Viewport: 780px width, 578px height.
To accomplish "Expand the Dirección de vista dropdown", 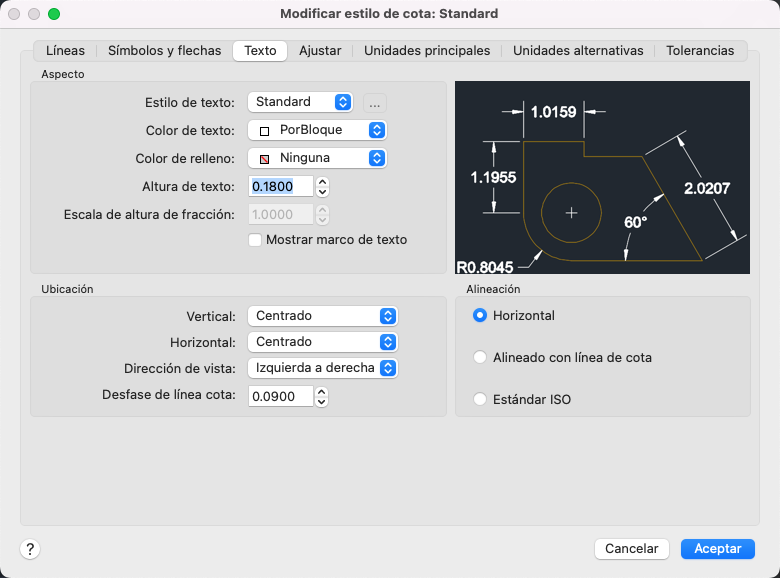I will (x=322, y=368).
